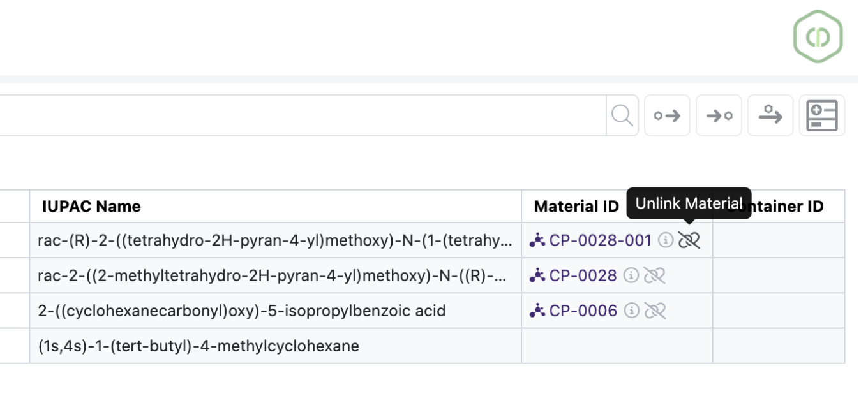The height and width of the screenshot is (396, 868).
Task: View info for material CP-0006
Action: click(631, 311)
